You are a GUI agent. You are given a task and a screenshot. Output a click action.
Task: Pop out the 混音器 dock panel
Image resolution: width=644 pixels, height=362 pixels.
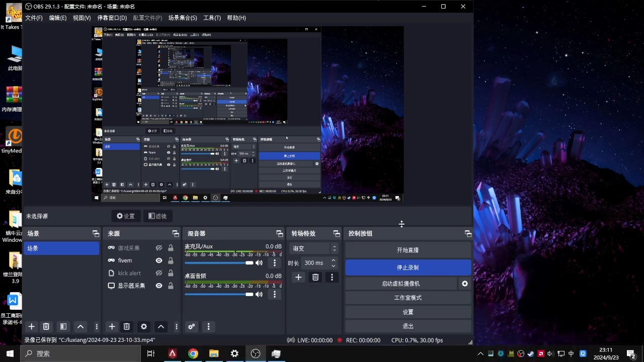click(280, 234)
